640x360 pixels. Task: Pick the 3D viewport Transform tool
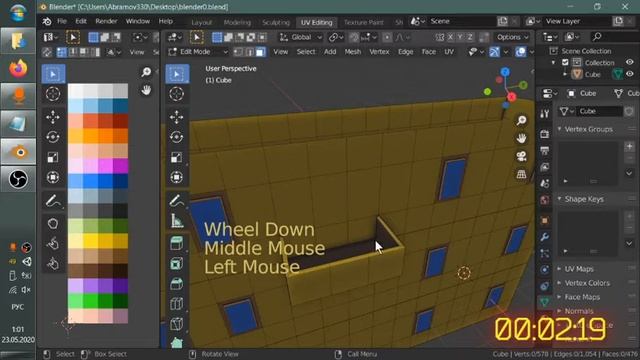[177, 177]
